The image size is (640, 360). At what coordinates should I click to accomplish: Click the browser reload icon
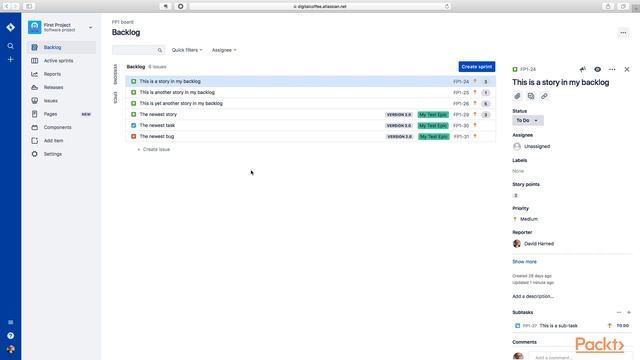[x=447, y=7]
